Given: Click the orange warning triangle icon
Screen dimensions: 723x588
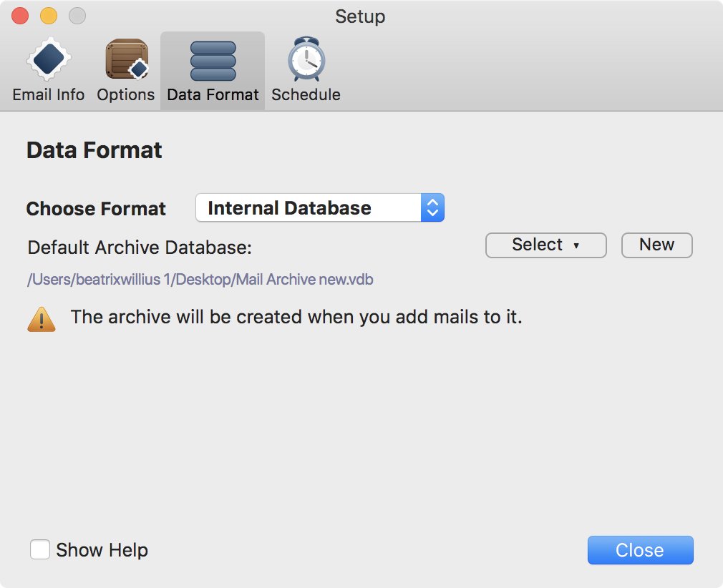Looking at the screenshot, I should [x=42, y=319].
